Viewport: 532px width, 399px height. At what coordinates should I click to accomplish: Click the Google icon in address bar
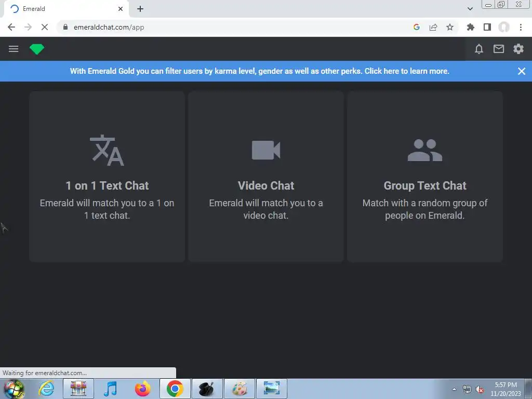417,27
